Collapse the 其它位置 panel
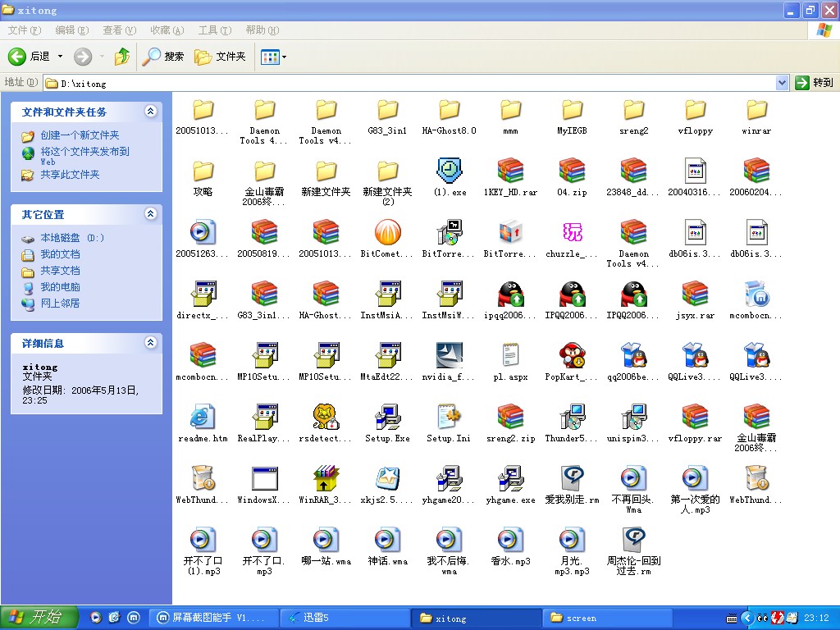Screen dimensions: 840x630 click(150, 214)
